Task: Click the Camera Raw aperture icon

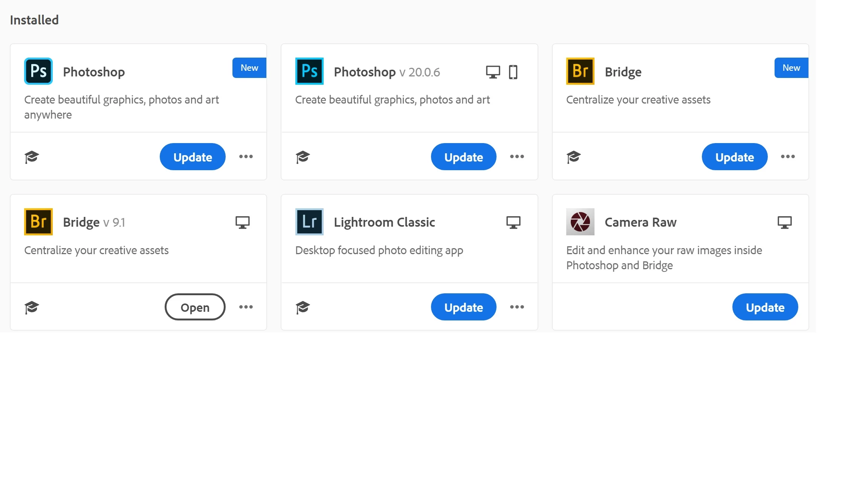Action: (x=580, y=222)
